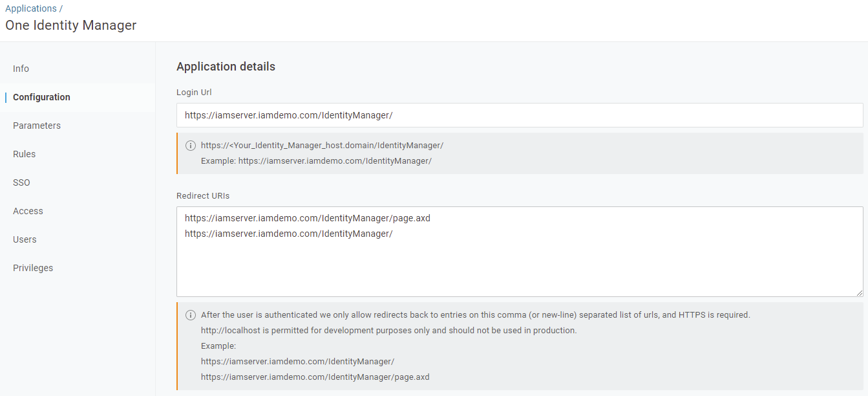
Task: Click the 'Login Url' label
Action: pos(194,93)
